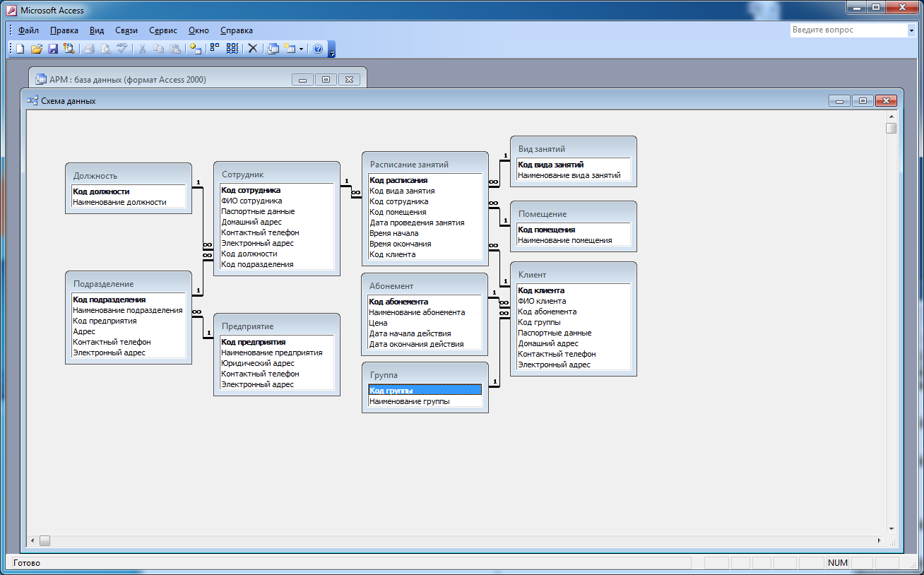Select the Группа table title
This screenshot has width=924, height=575.
pos(384,375)
